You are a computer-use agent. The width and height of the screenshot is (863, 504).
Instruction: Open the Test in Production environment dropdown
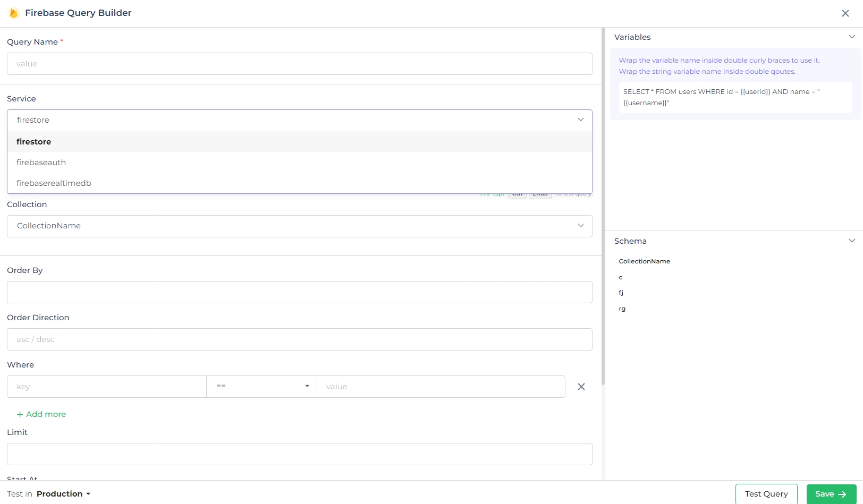63,494
